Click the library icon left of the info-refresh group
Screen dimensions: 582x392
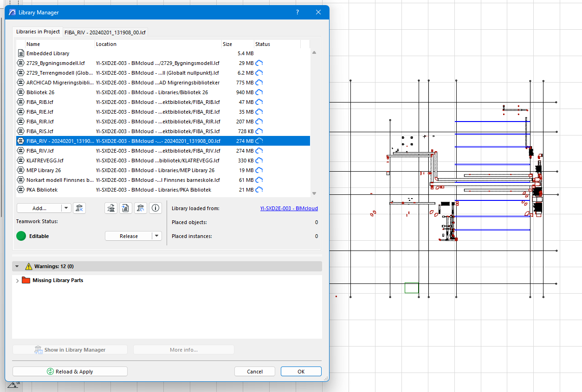pos(111,208)
